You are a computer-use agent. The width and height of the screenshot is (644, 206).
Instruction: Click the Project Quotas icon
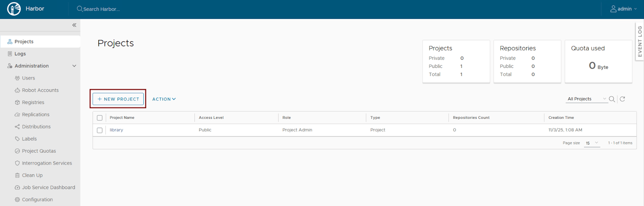(x=17, y=151)
